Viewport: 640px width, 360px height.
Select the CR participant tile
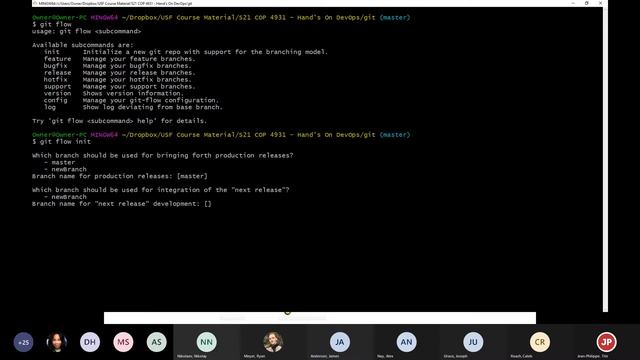[540, 342]
